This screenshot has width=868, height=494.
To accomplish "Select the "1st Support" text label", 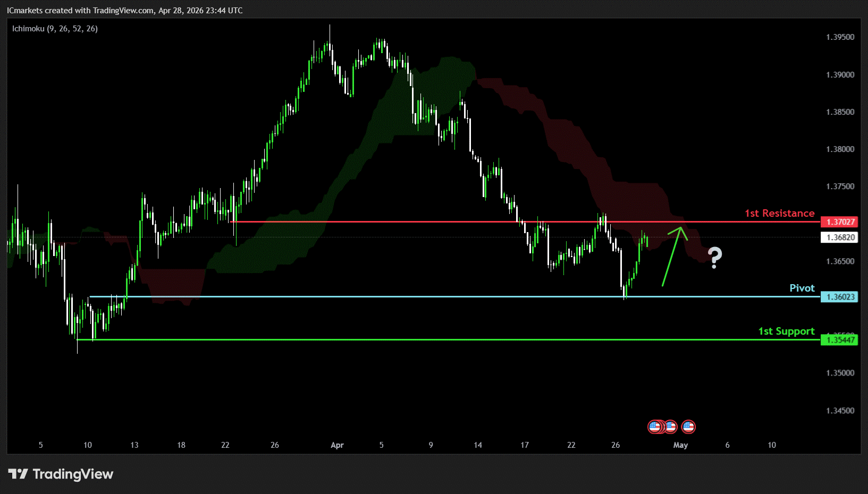I will [x=786, y=331].
